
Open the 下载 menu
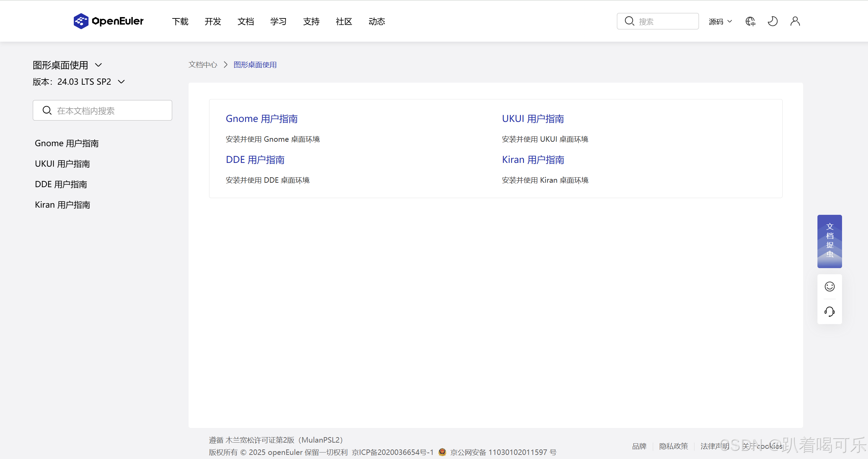(x=180, y=21)
